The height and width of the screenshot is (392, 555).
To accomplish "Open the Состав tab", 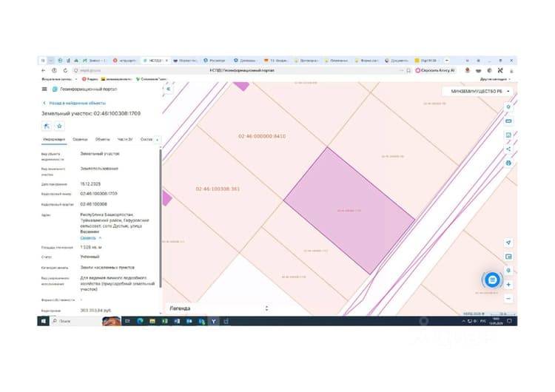I will 147,139.
